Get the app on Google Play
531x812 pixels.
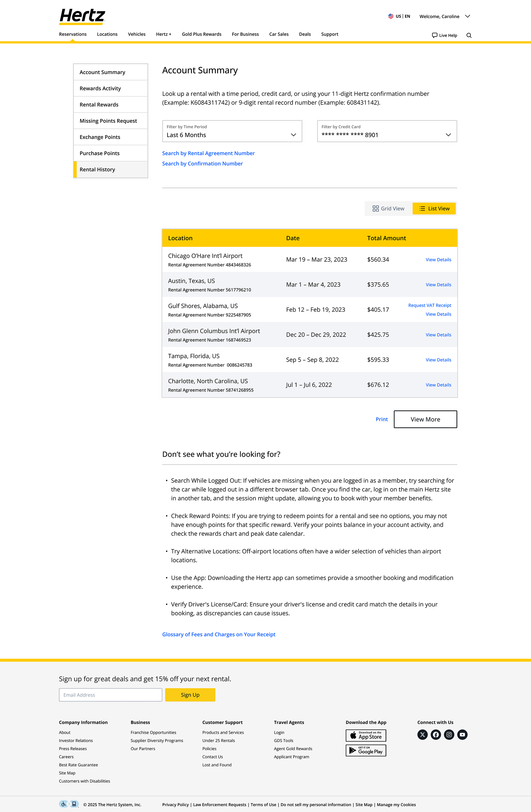click(366, 751)
